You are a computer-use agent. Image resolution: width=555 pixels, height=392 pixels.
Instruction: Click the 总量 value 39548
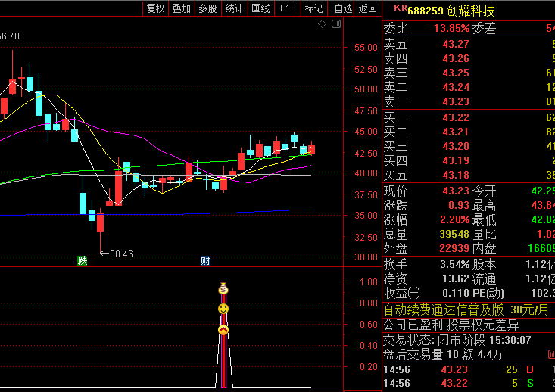point(454,234)
